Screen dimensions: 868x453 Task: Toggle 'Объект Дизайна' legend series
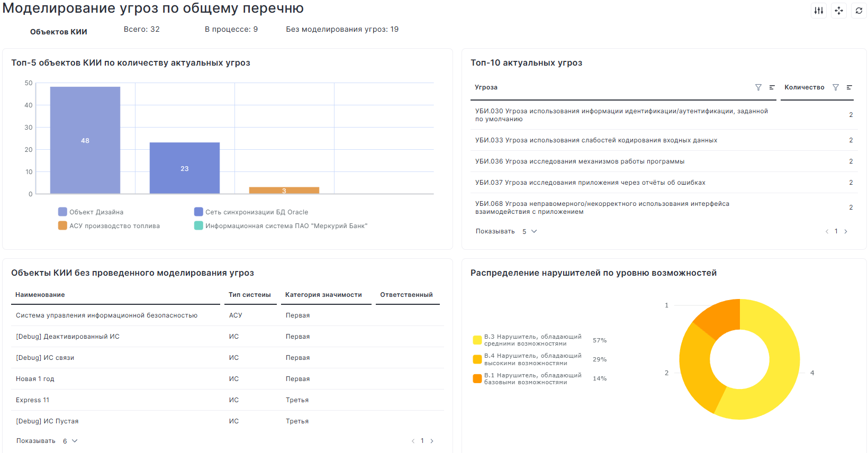pyautogui.click(x=91, y=212)
